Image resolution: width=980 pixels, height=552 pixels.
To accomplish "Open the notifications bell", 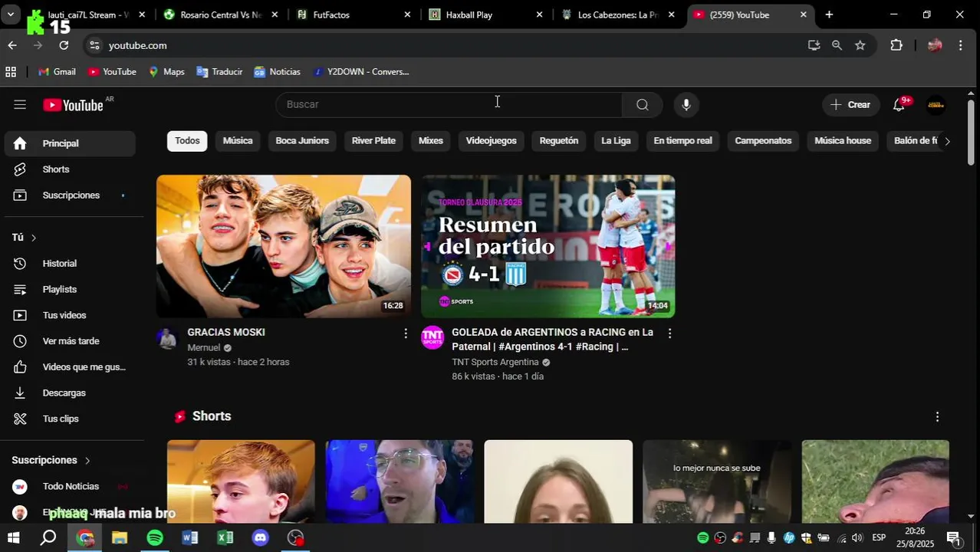I will pyautogui.click(x=899, y=105).
